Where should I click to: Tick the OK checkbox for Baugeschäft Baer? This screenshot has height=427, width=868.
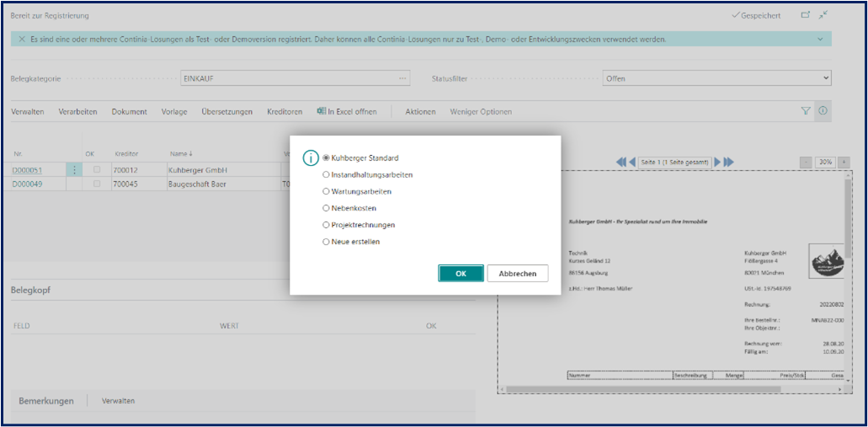point(97,183)
